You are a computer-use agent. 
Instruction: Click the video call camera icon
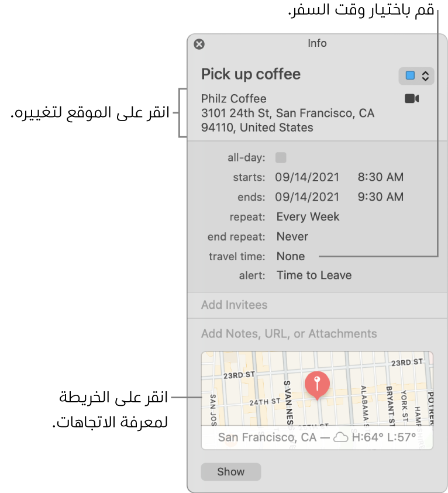pos(412,99)
